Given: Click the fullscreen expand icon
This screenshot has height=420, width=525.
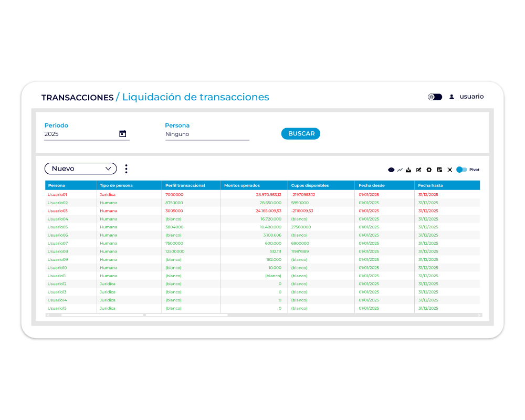Looking at the screenshot, I should (x=450, y=170).
